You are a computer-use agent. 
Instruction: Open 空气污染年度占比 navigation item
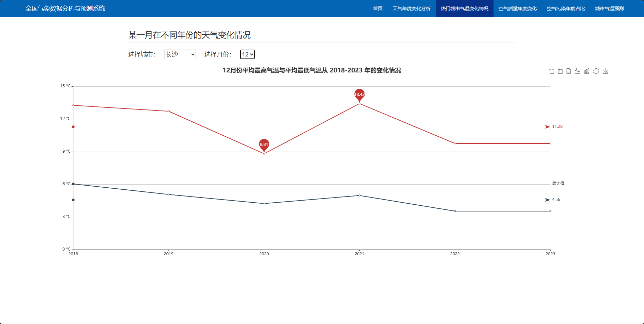[566, 8]
